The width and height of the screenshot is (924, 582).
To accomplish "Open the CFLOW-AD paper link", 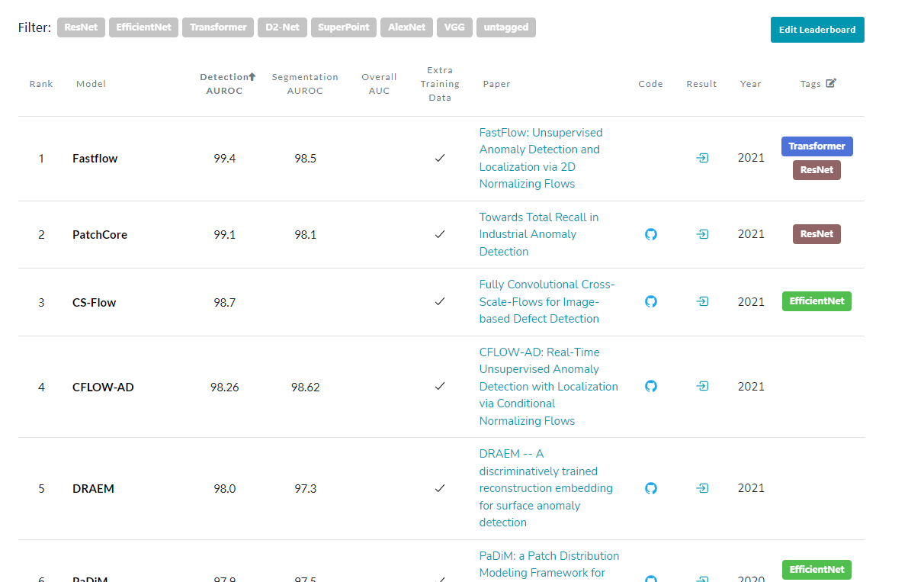I will click(x=548, y=386).
